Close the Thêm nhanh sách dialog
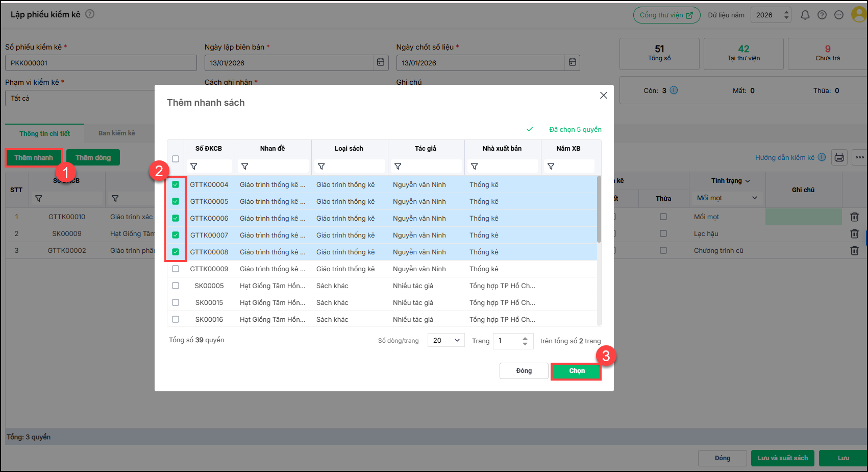868x472 pixels. (603, 96)
